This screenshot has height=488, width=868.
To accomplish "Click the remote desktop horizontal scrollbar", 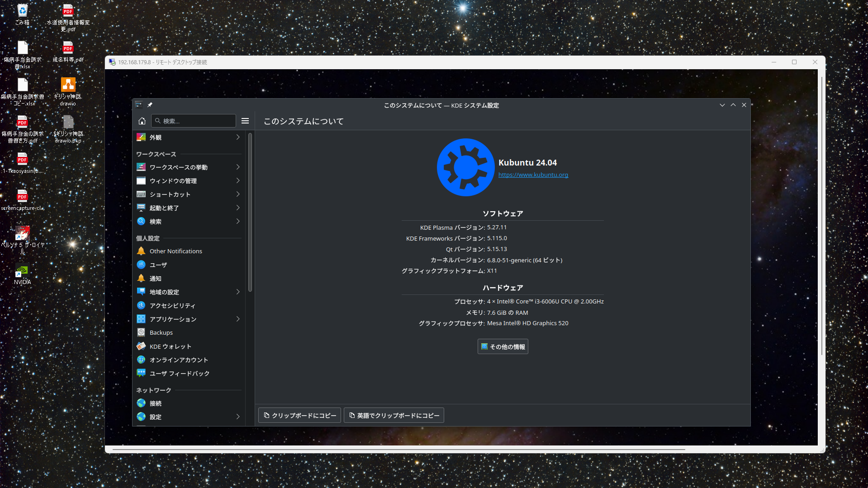I will point(398,449).
